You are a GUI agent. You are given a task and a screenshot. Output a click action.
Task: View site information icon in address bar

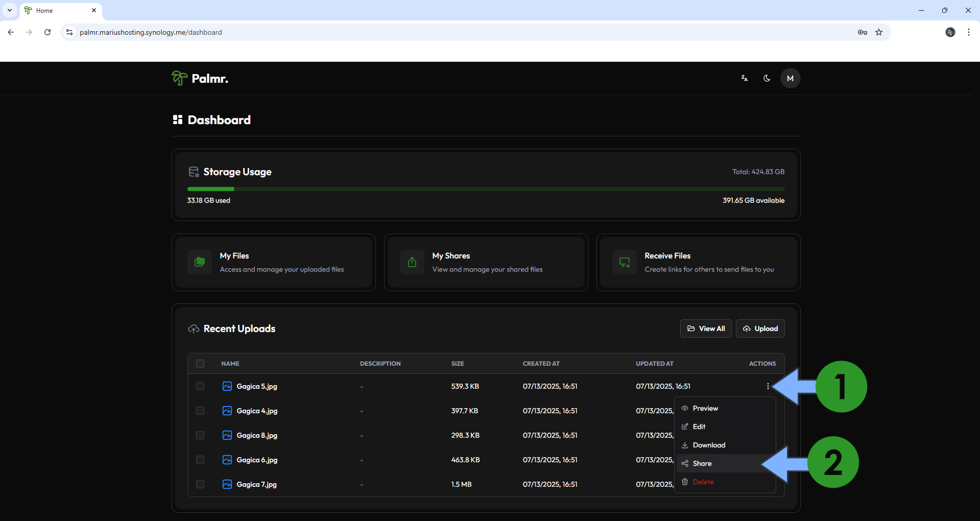[69, 32]
